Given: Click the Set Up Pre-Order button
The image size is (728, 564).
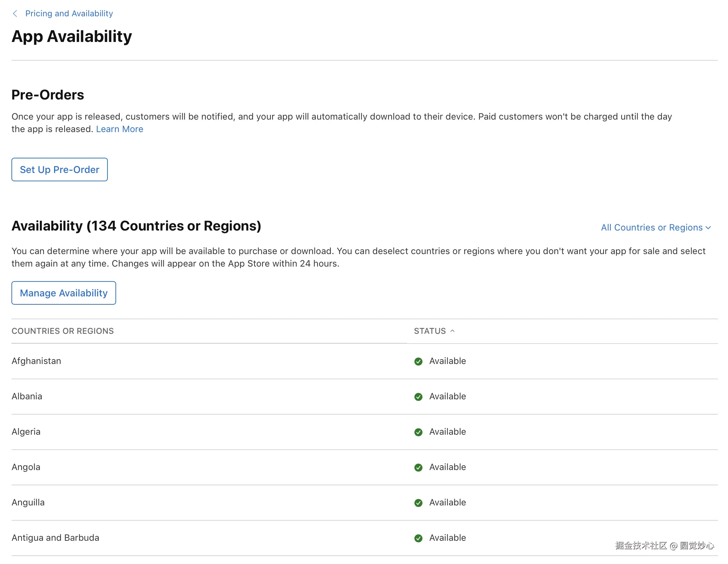Looking at the screenshot, I should pyautogui.click(x=60, y=170).
